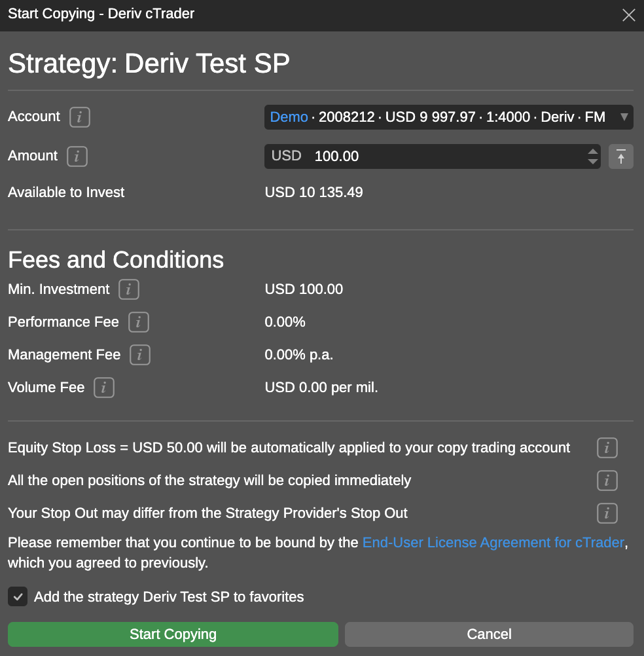644x656 pixels.
Task: Close the Start Copying dialog
Action: [628, 14]
